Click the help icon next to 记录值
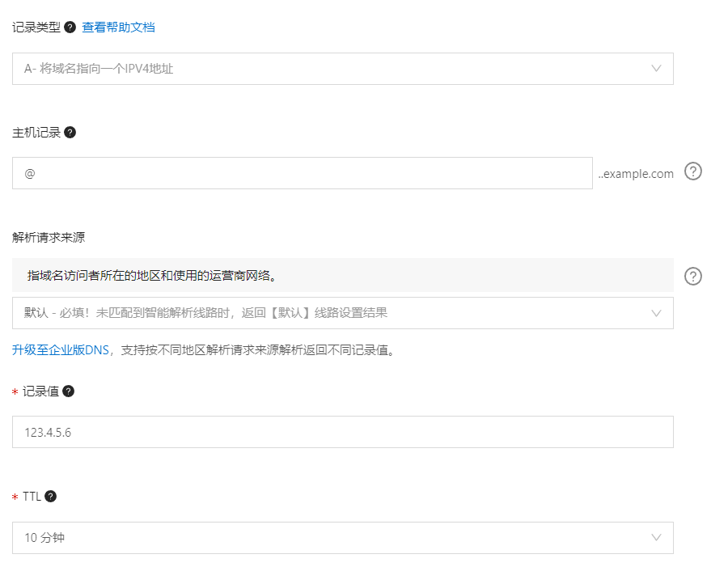 click(69, 391)
